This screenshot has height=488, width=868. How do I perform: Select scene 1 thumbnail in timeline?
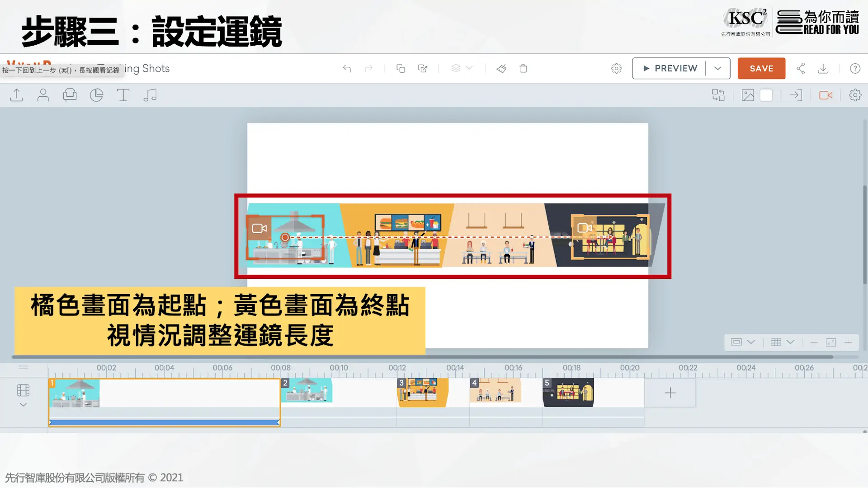click(75, 393)
